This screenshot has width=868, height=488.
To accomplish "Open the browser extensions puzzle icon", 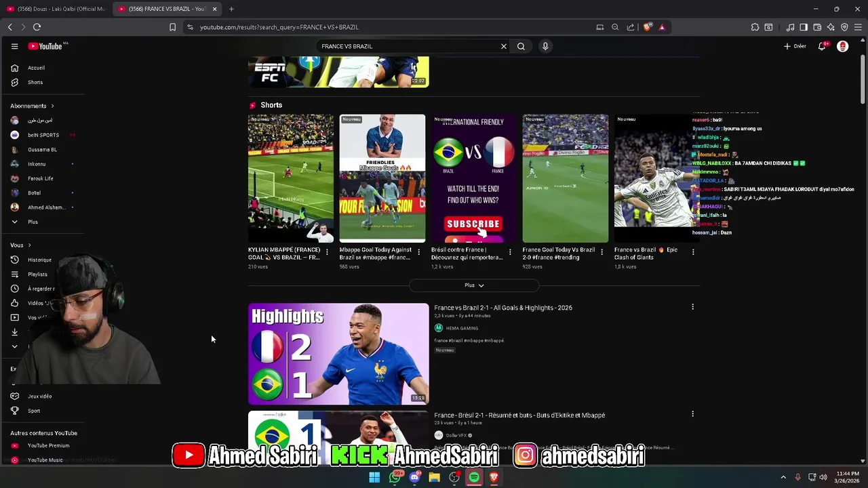I will 755,27.
